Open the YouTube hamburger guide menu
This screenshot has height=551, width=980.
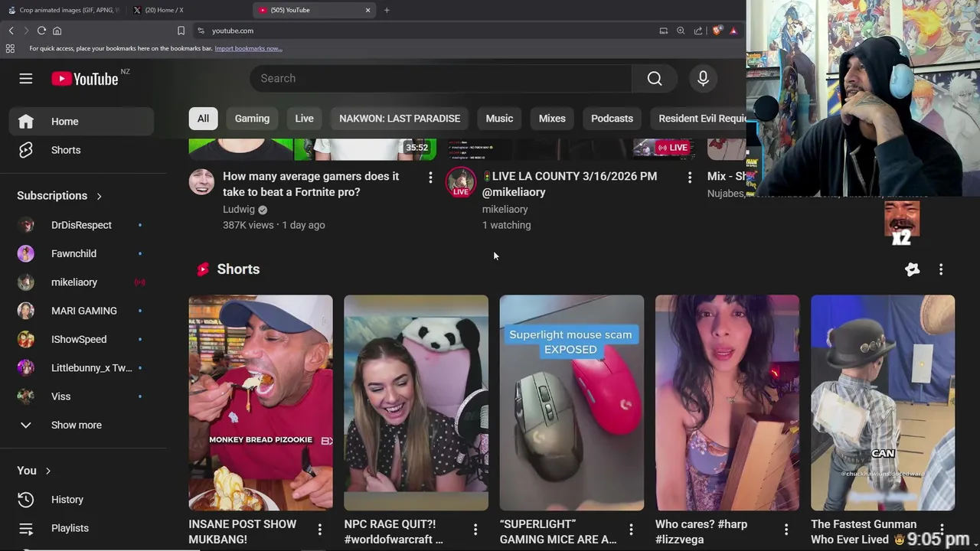click(26, 79)
